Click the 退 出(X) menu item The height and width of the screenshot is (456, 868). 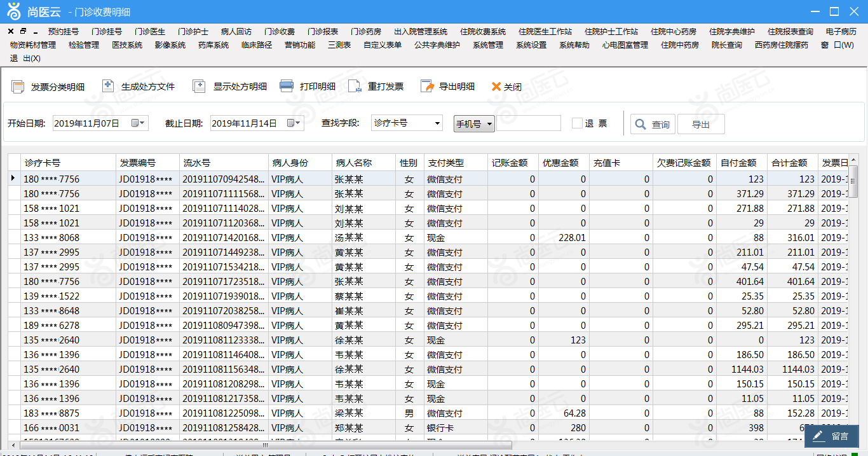(25, 59)
